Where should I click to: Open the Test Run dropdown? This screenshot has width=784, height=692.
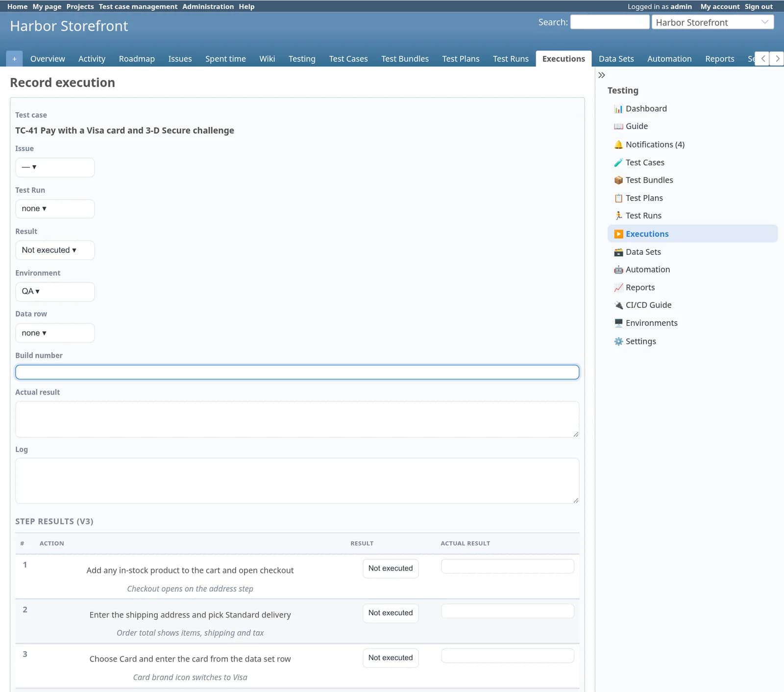coord(55,209)
